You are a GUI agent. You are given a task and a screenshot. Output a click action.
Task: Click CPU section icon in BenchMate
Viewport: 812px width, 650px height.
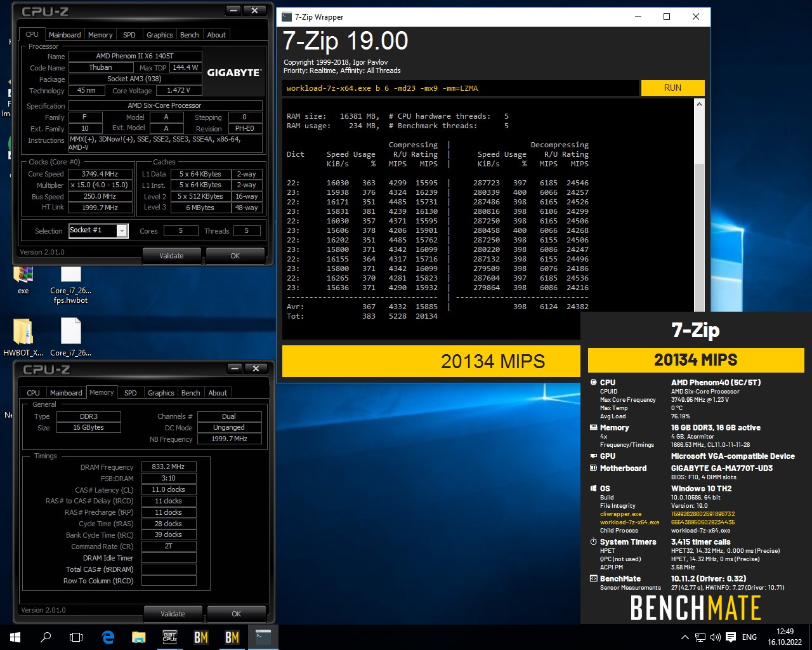tap(594, 382)
